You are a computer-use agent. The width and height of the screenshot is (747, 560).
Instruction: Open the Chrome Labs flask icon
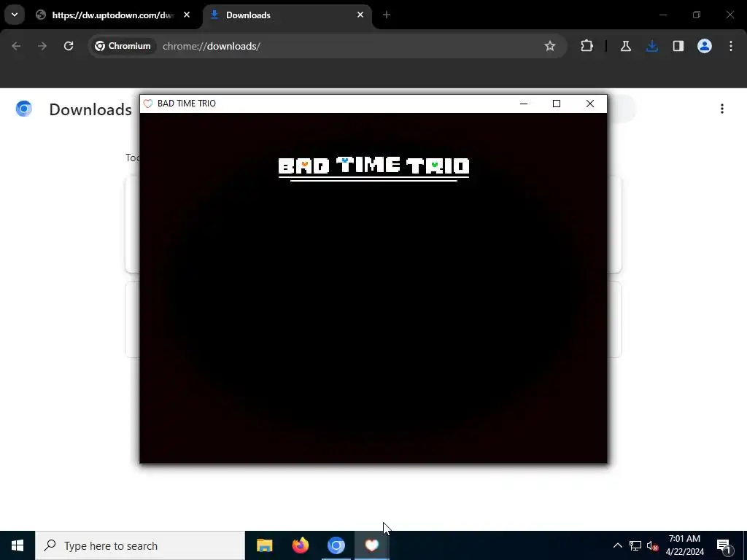(625, 46)
